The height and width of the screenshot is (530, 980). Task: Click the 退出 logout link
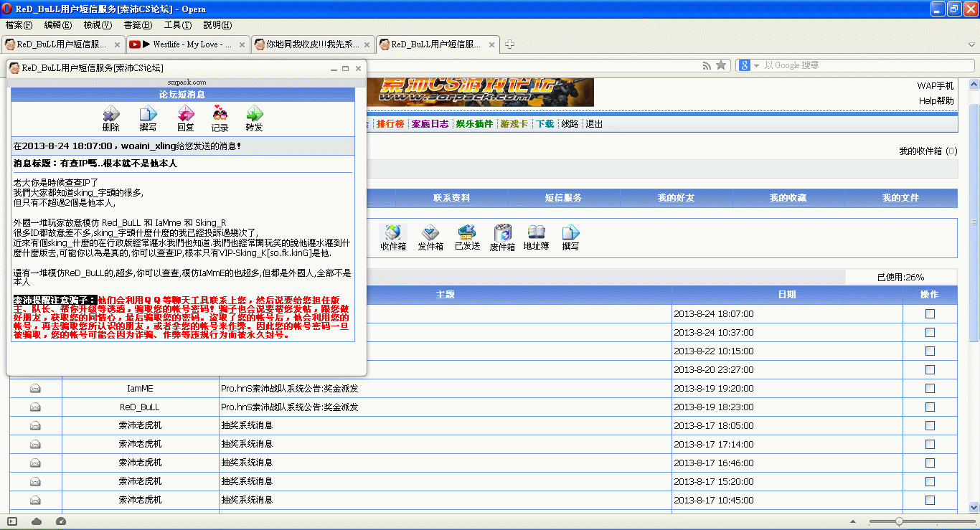click(594, 124)
